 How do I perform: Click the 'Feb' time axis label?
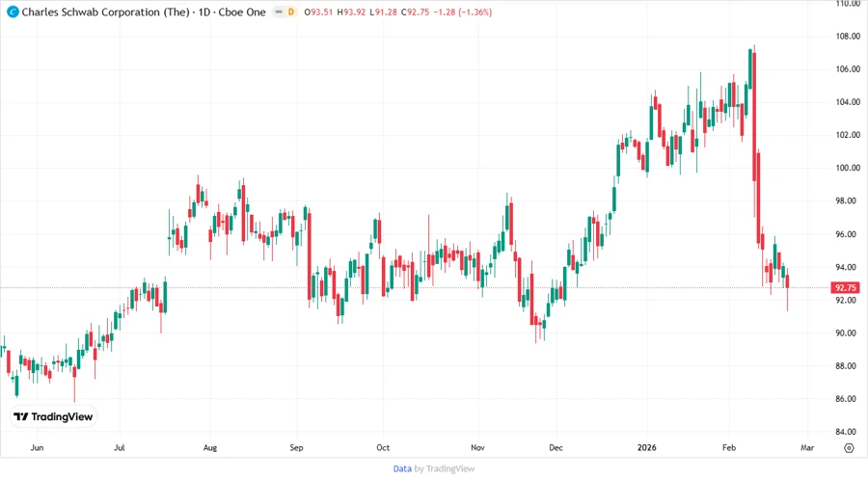(x=729, y=447)
